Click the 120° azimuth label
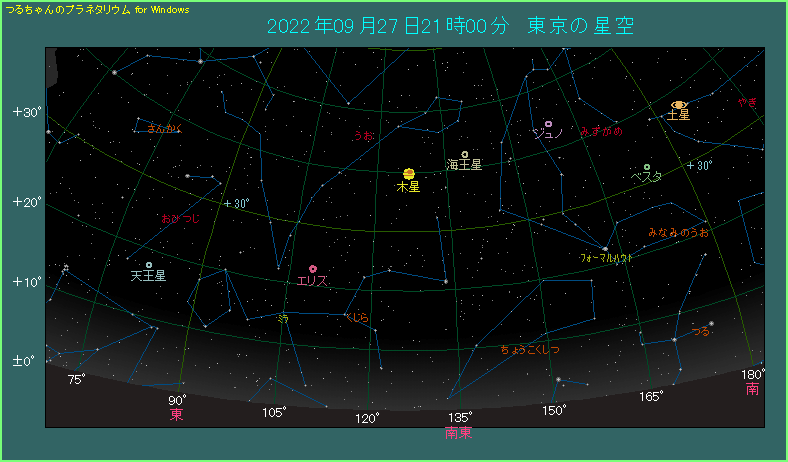The width and height of the screenshot is (788, 462). click(x=367, y=418)
